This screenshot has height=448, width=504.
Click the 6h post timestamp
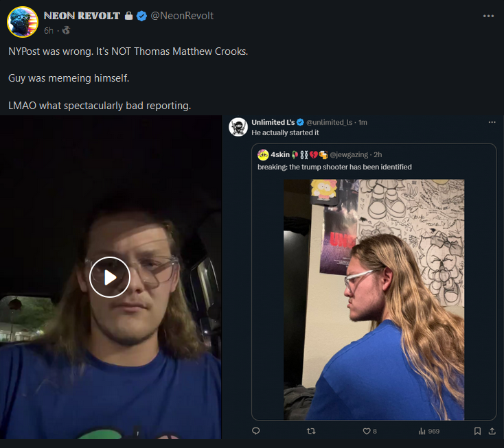(48, 31)
